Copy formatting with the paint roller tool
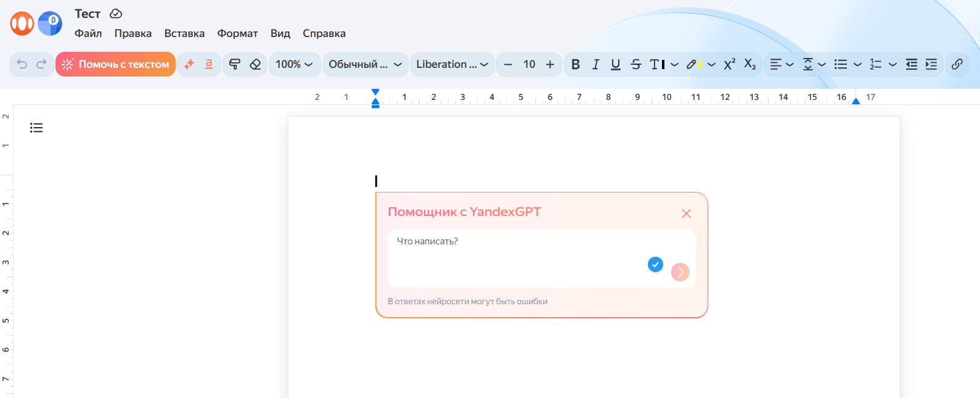Screen dimensions: 980x398 235,64
